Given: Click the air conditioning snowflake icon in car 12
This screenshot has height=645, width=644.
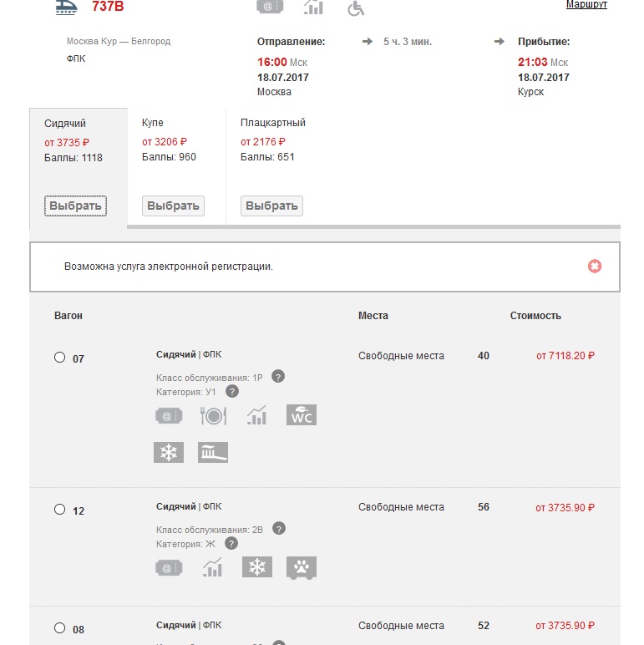Looking at the screenshot, I should 257,568.
